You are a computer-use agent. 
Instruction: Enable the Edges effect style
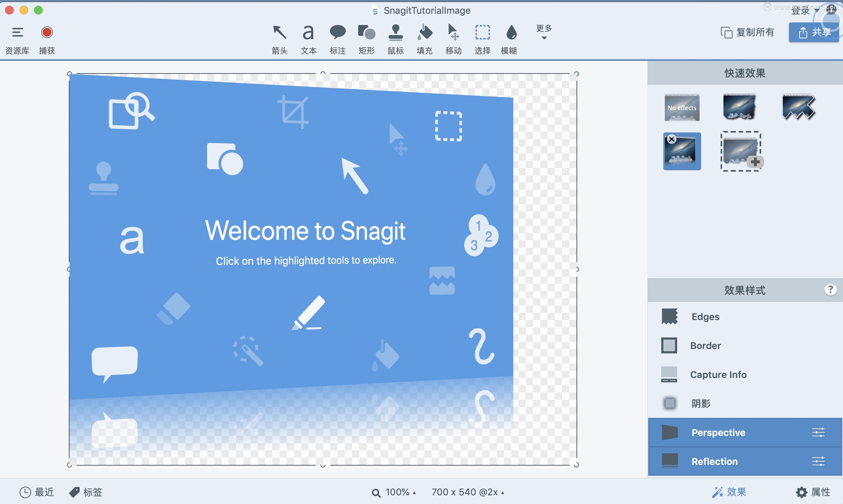coord(705,316)
